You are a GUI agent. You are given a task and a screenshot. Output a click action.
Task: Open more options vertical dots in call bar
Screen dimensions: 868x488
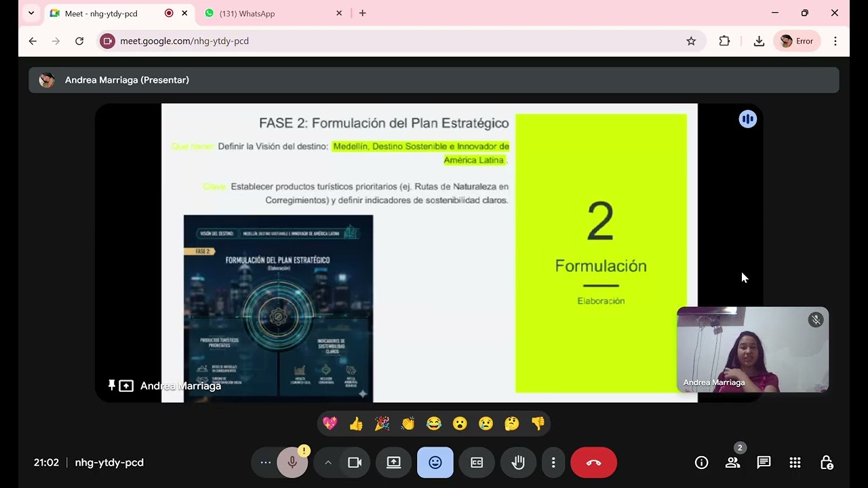(x=553, y=462)
